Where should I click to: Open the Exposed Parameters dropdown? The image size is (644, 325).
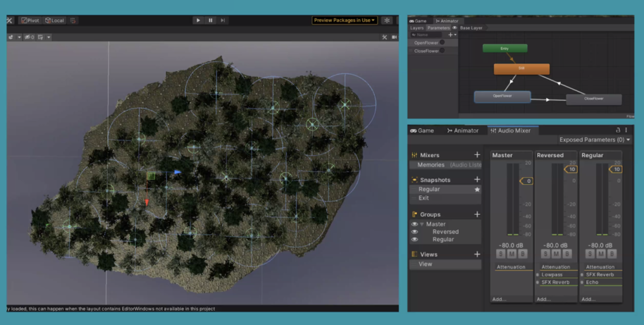(595, 140)
